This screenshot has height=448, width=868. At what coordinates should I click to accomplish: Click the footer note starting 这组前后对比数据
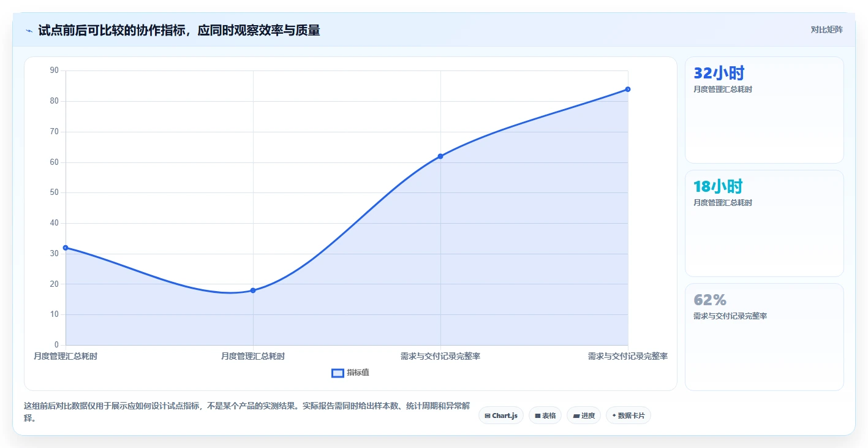[247, 412]
